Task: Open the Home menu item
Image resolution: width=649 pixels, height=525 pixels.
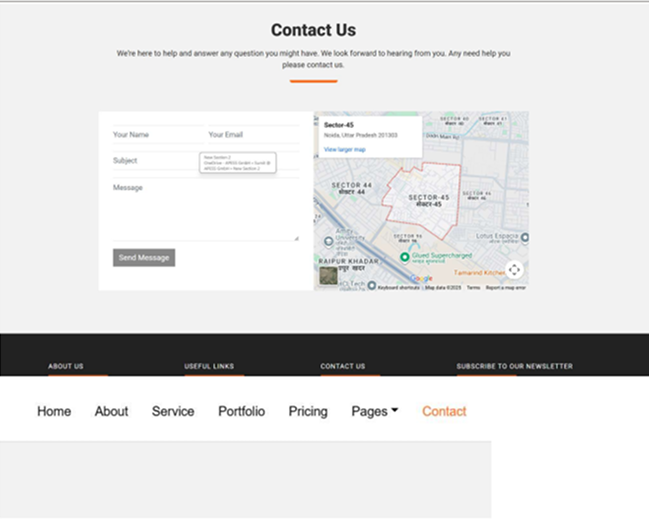Action: tap(54, 411)
